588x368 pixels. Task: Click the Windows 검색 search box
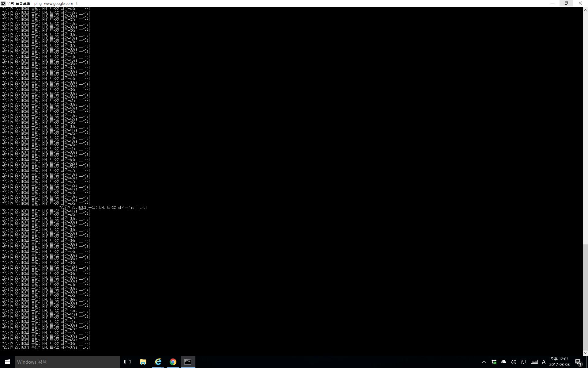coord(67,362)
